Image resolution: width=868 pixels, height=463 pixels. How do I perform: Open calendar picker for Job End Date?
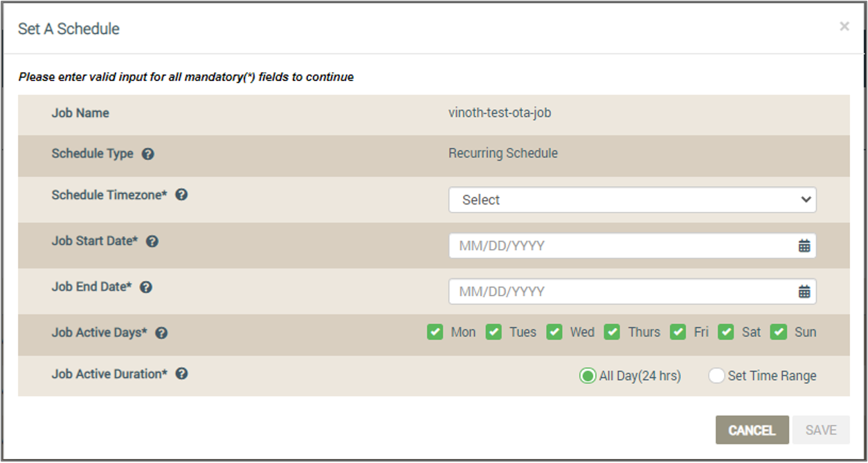tap(804, 291)
